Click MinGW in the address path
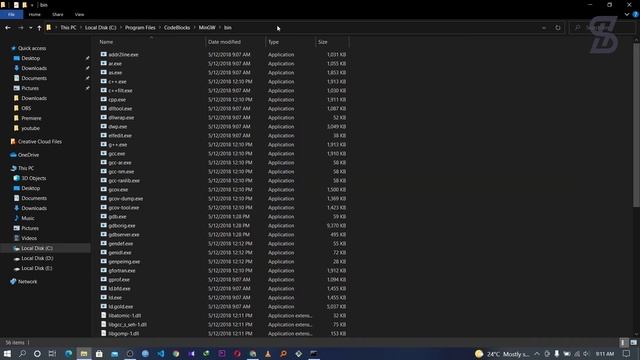 (x=207, y=28)
